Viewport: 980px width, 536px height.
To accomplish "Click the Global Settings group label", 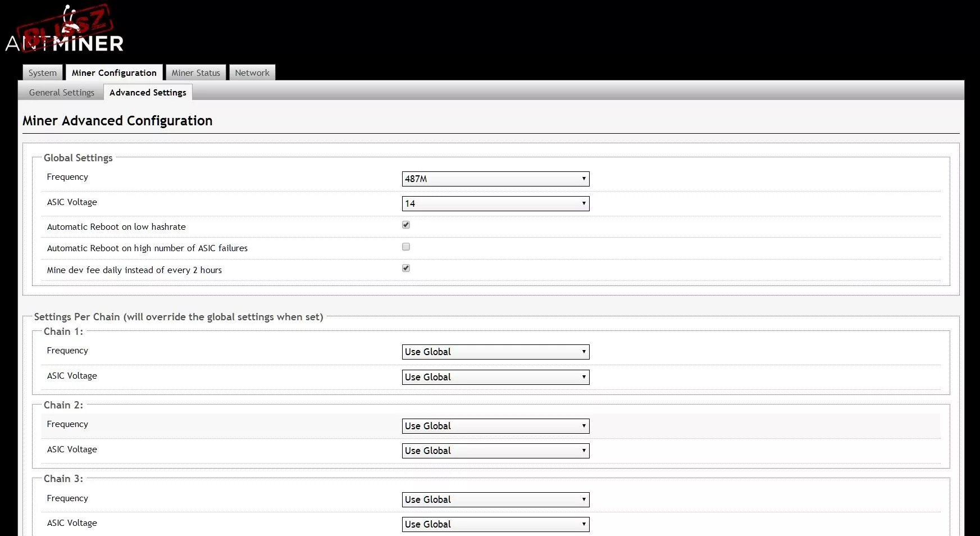I will (x=78, y=158).
